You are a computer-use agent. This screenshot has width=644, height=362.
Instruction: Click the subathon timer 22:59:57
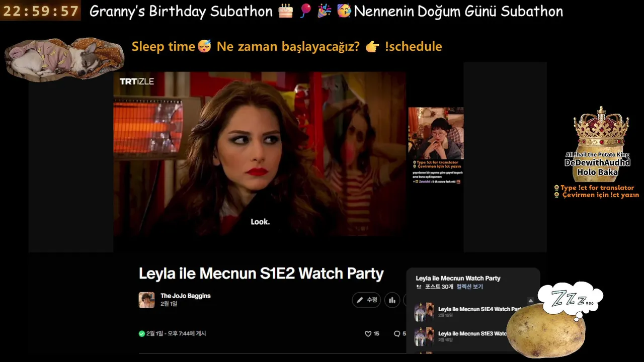pyautogui.click(x=41, y=11)
